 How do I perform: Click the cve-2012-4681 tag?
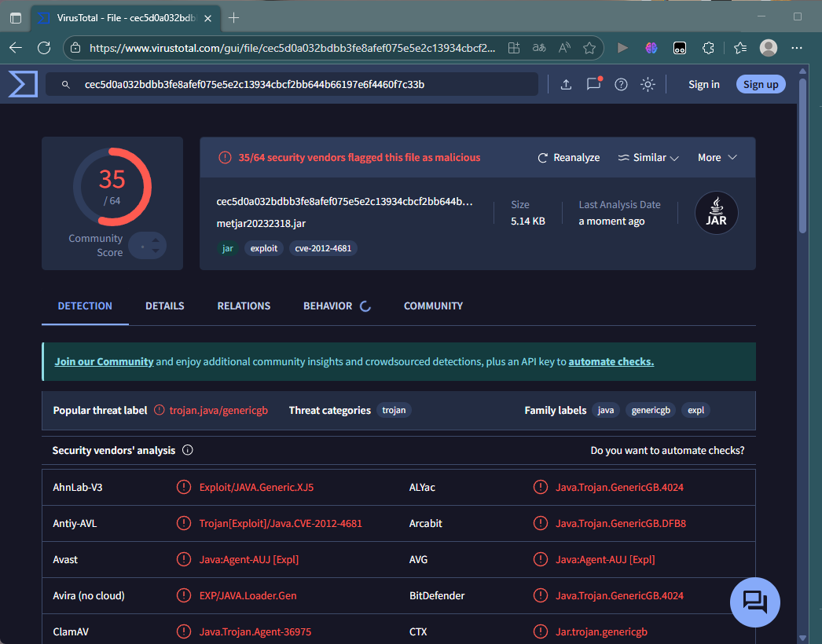click(x=323, y=248)
